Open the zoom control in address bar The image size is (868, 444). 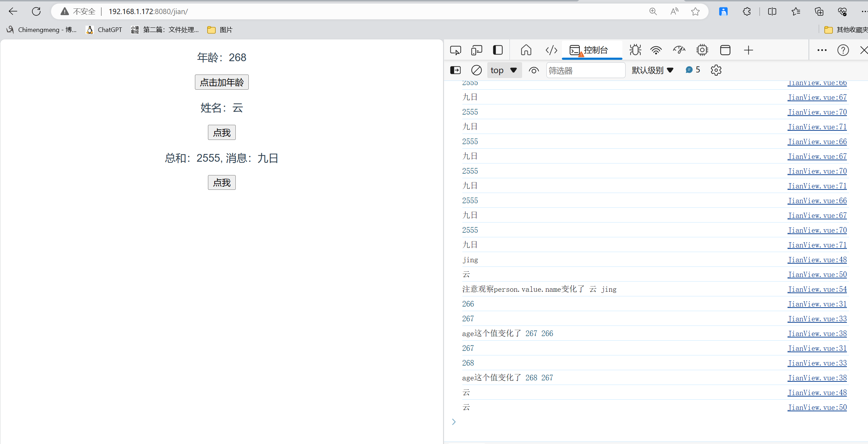[653, 11]
